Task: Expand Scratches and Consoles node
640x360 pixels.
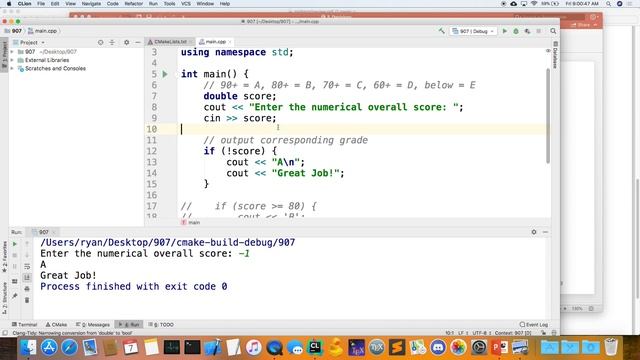Action: pyautogui.click(x=12, y=69)
